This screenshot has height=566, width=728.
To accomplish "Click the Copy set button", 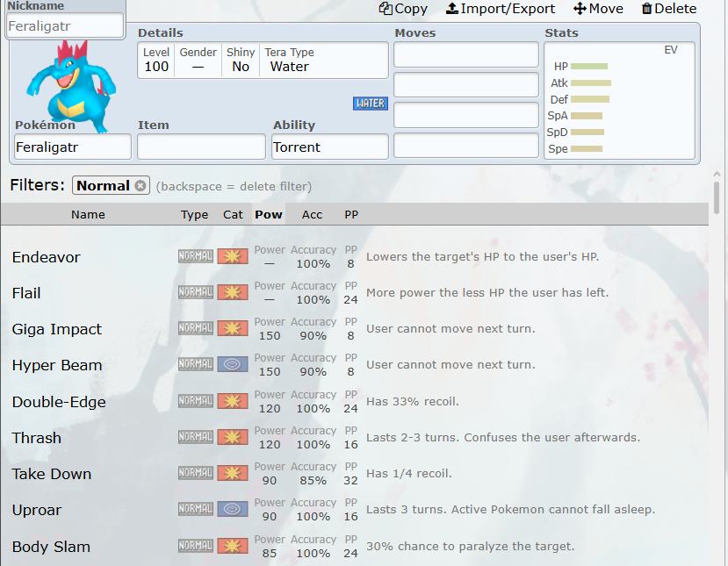I will click(403, 9).
